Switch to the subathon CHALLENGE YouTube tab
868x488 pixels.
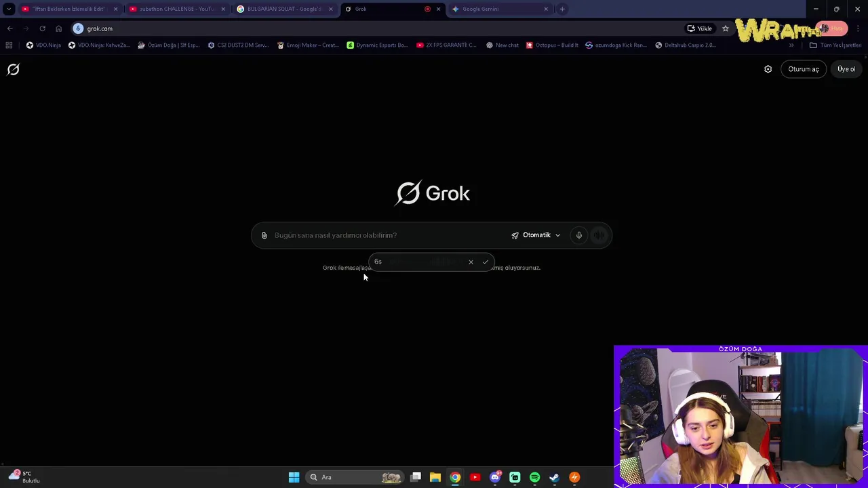click(x=177, y=9)
